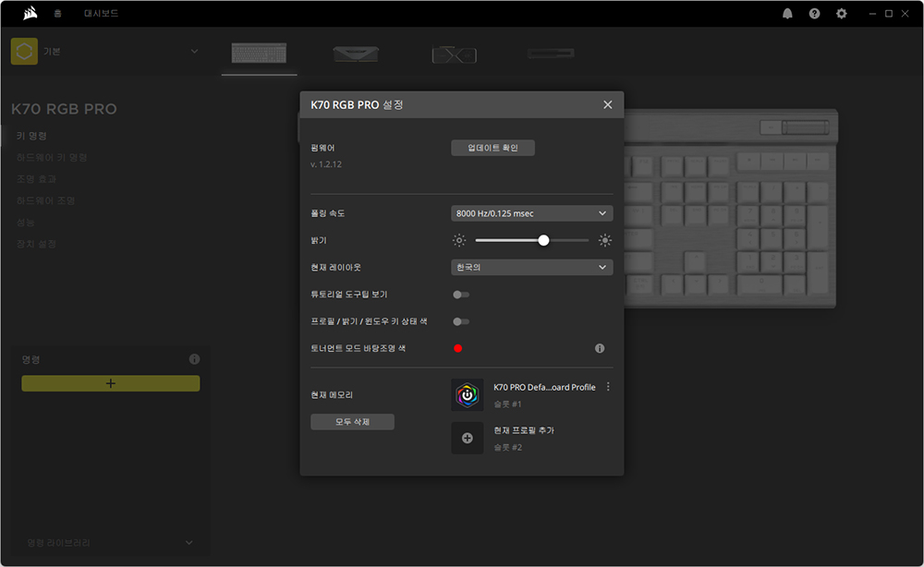Image resolution: width=924 pixels, height=567 pixels.
Task: Click the low brightness sun icon
Action: pos(459,240)
